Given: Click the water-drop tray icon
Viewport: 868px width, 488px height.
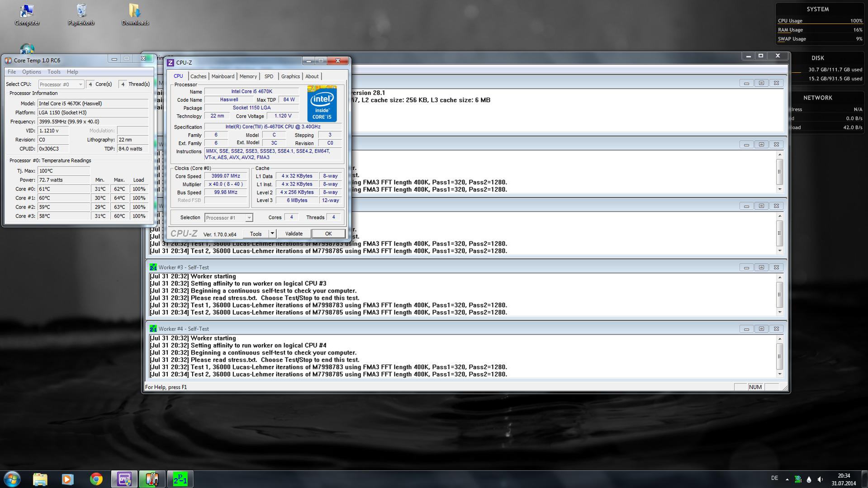Looking at the screenshot, I should [809, 479].
